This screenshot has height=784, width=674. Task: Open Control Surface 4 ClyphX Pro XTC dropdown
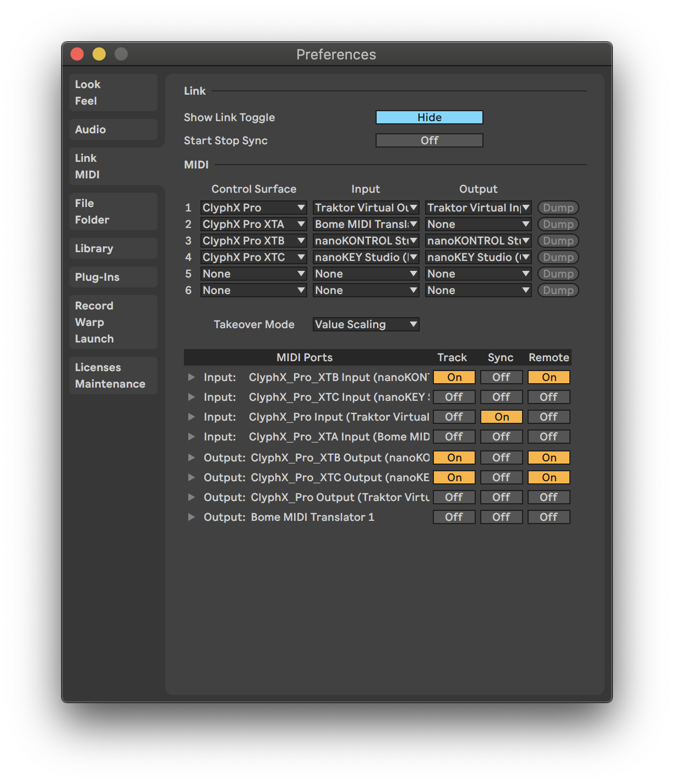click(x=253, y=257)
